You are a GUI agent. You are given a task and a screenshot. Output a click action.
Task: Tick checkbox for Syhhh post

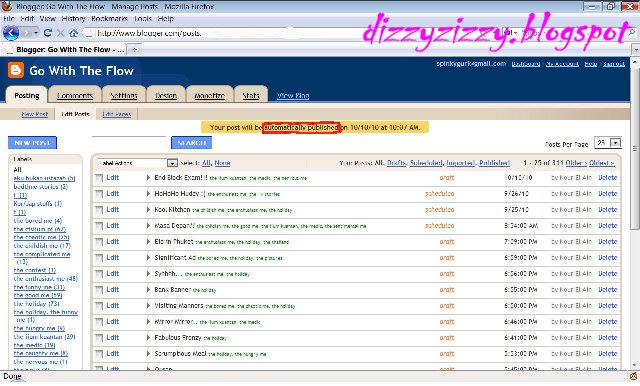(99, 274)
